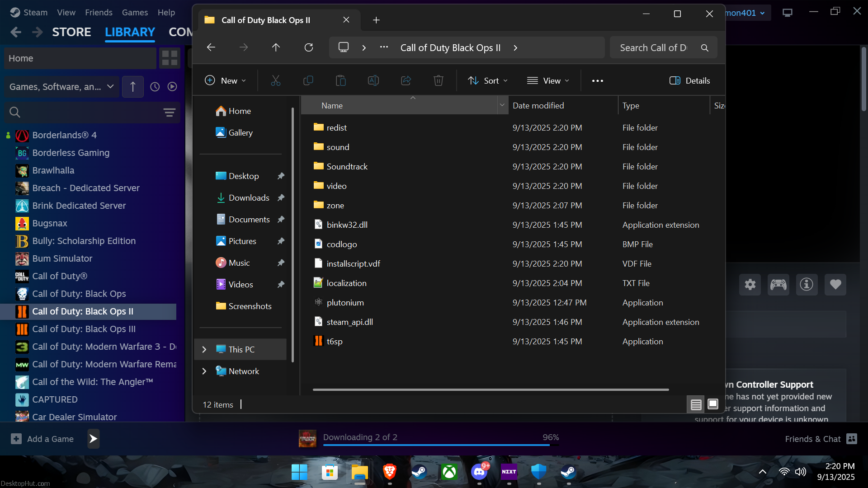Switch to Steam STORE tab
Screen dimensions: 868x488
tap(71, 32)
